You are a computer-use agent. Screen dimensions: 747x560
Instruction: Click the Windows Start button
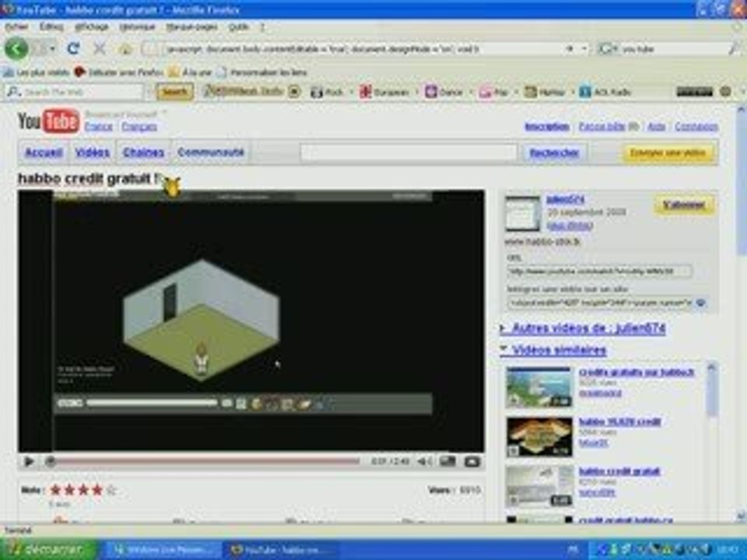[x=47, y=550]
